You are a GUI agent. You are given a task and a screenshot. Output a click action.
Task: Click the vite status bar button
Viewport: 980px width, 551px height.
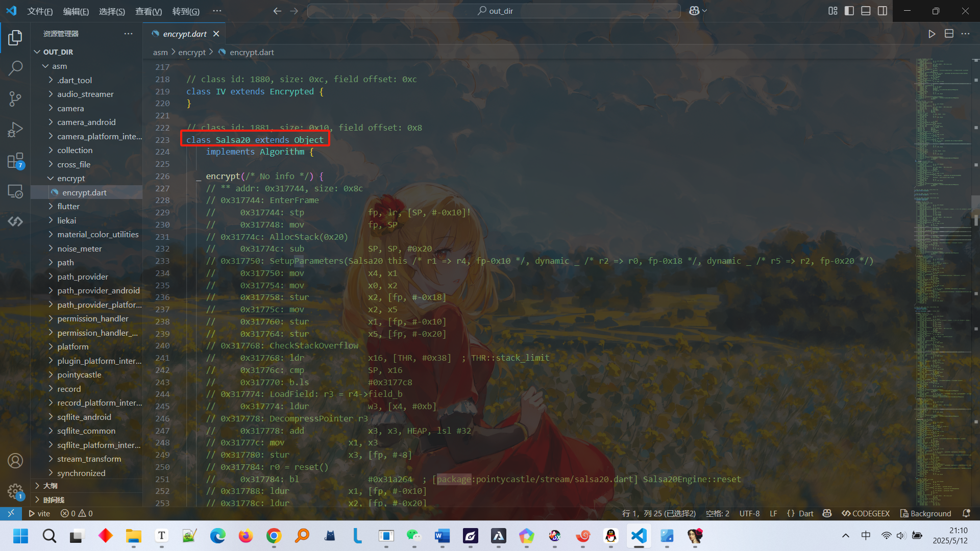tap(39, 513)
